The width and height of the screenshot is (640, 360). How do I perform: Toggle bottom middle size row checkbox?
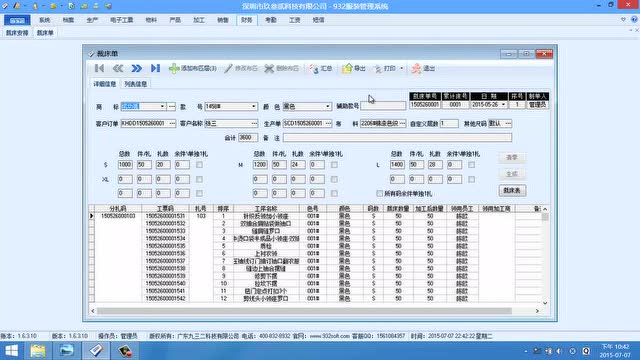(334, 193)
